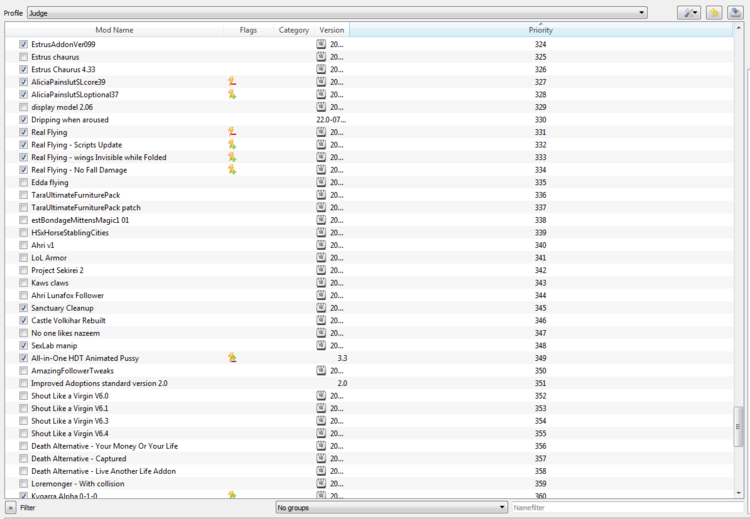Enable Death Alternative - Your Money Or Your Life
The image size is (750, 519).
(x=23, y=446)
